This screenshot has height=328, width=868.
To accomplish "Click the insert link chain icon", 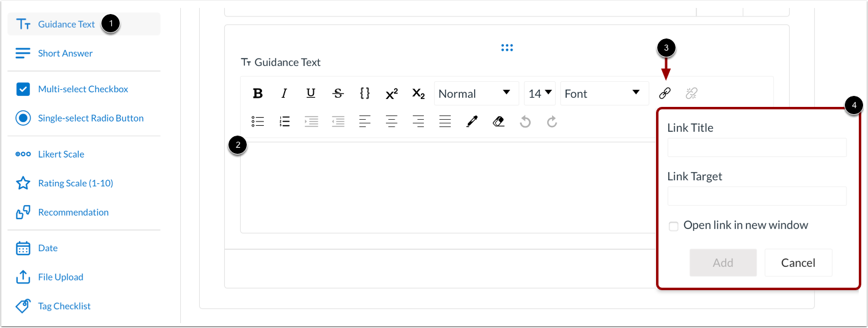I will [x=665, y=93].
